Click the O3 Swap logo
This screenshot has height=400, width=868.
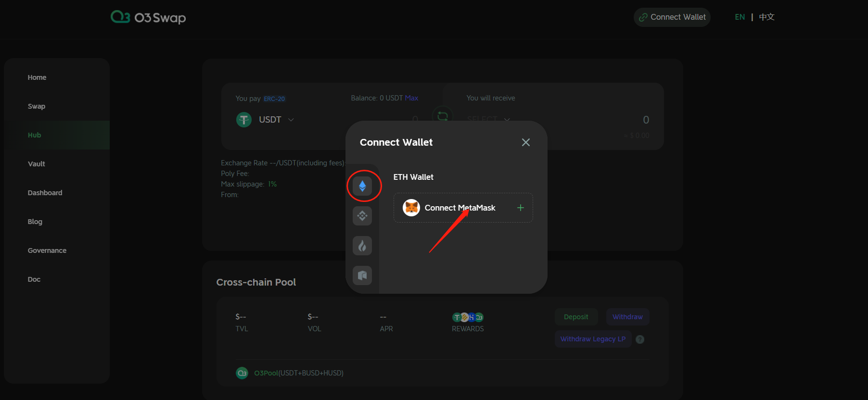148,17
